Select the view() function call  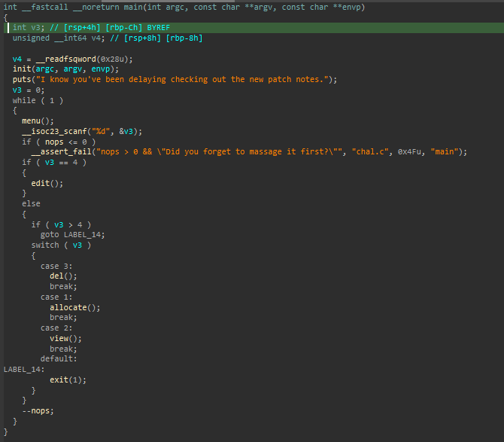[63, 338]
